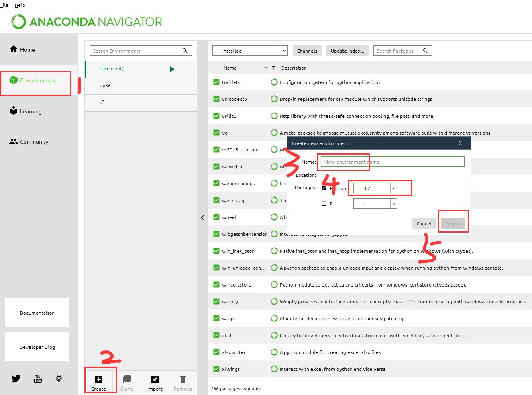Screen dimensions: 532x395
Task: Select the tf environment
Action: point(141,103)
